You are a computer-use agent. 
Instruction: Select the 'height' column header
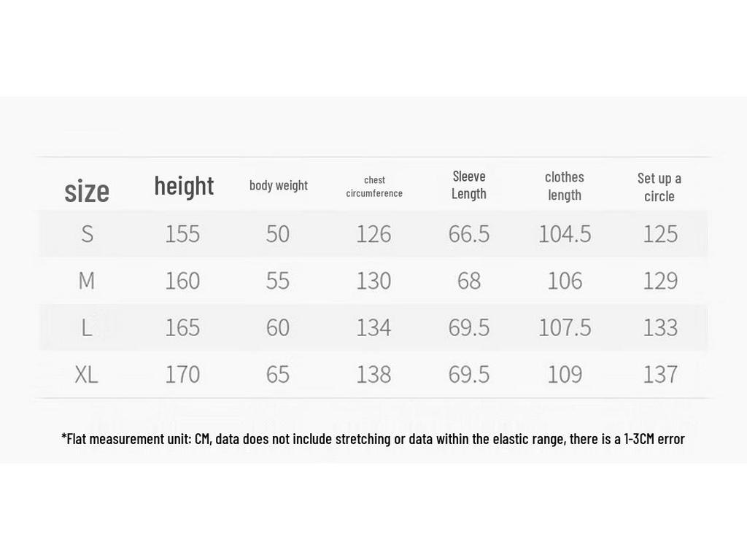coord(184,186)
